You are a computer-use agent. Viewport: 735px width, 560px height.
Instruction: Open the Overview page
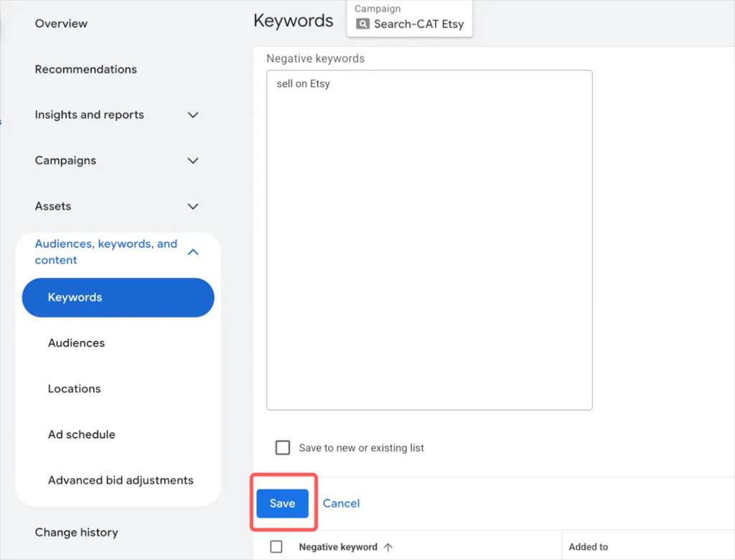[x=61, y=23]
